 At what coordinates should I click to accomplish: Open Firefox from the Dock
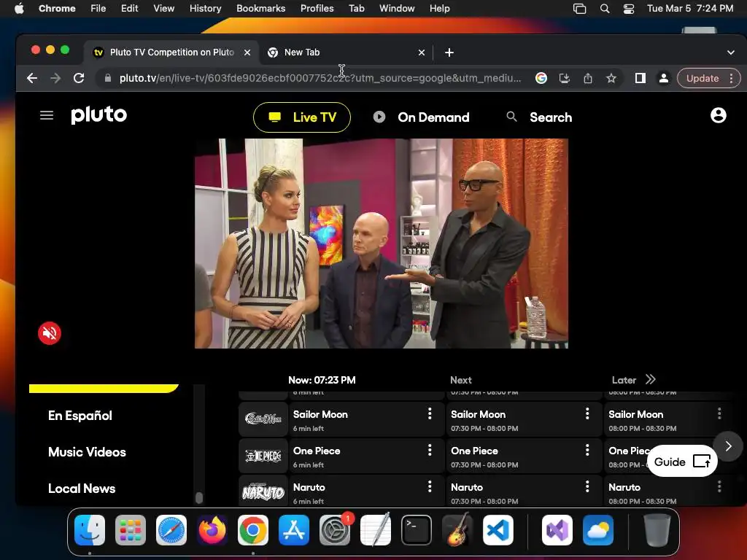[x=212, y=530]
